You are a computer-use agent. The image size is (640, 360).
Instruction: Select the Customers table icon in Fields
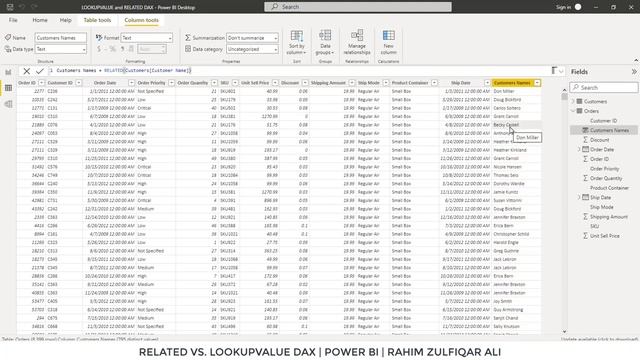click(x=579, y=101)
